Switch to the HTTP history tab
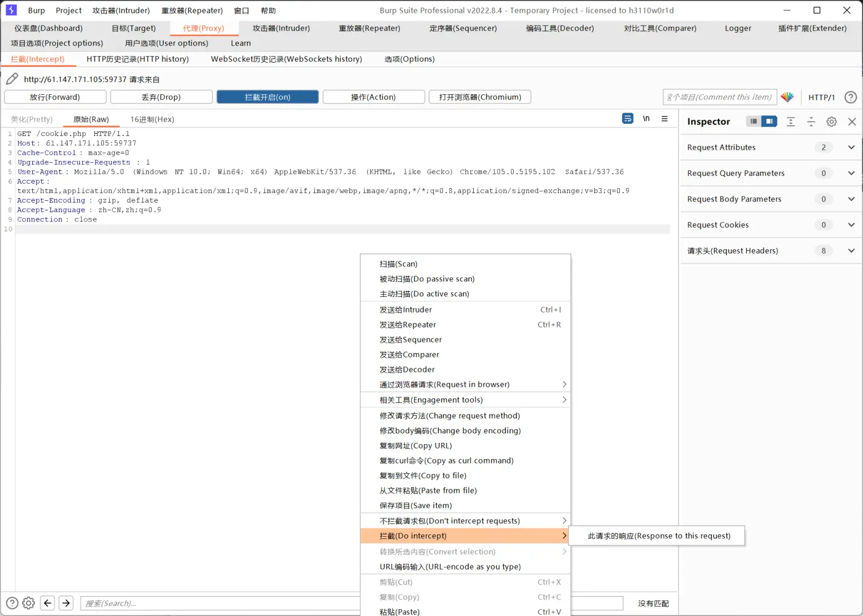This screenshot has height=616, width=863. coord(137,59)
